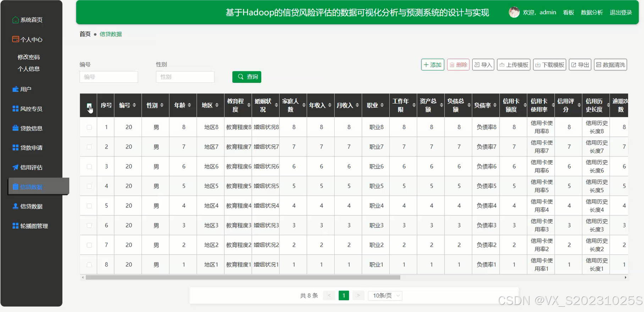Click the 添加 button
This screenshot has width=644, height=312.
coord(433,65)
